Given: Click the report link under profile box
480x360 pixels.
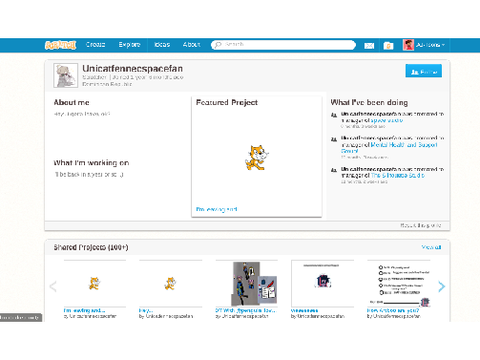Looking at the screenshot, I should click(421, 226).
